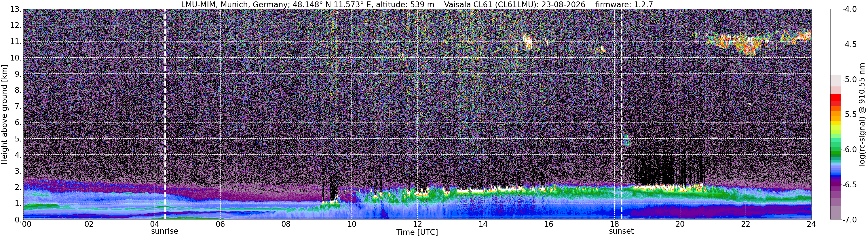Click the white dashed sunrise line
This screenshot has width=868, height=238.
pyautogui.click(x=165, y=114)
